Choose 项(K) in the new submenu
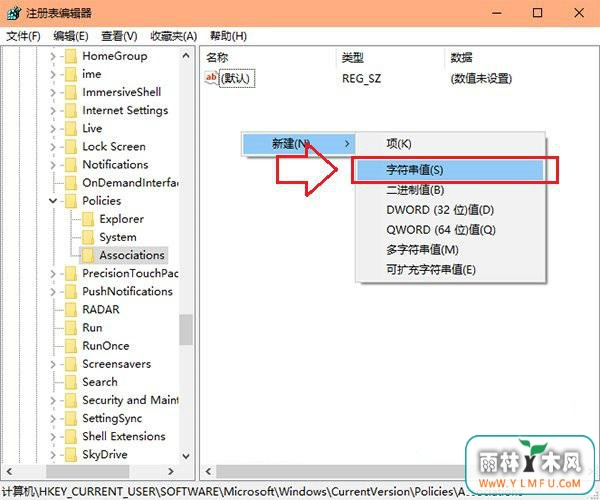Viewport: 600px width, 500px height. tap(450, 144)
